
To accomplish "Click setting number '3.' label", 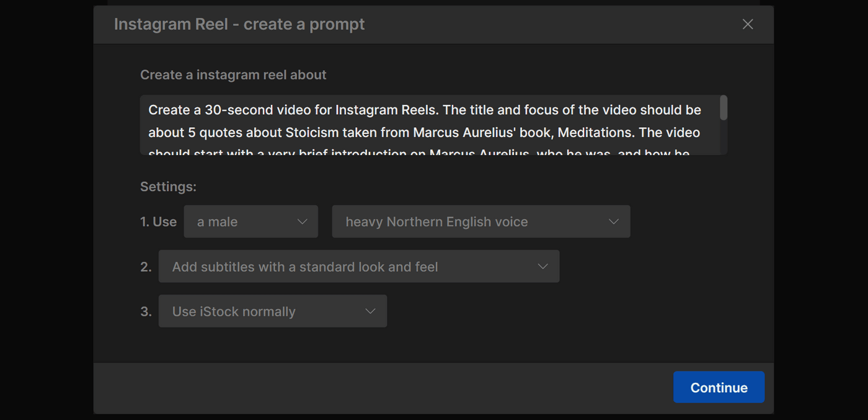I will 146,311.
